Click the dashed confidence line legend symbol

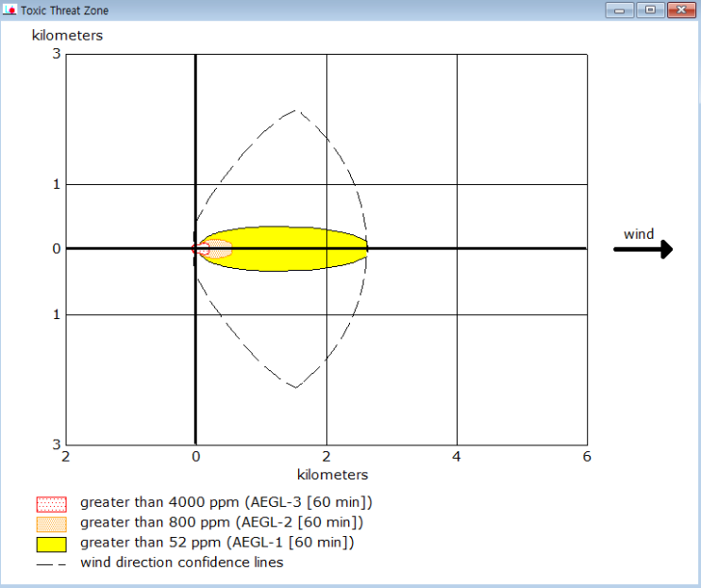(x=51, y=564)
